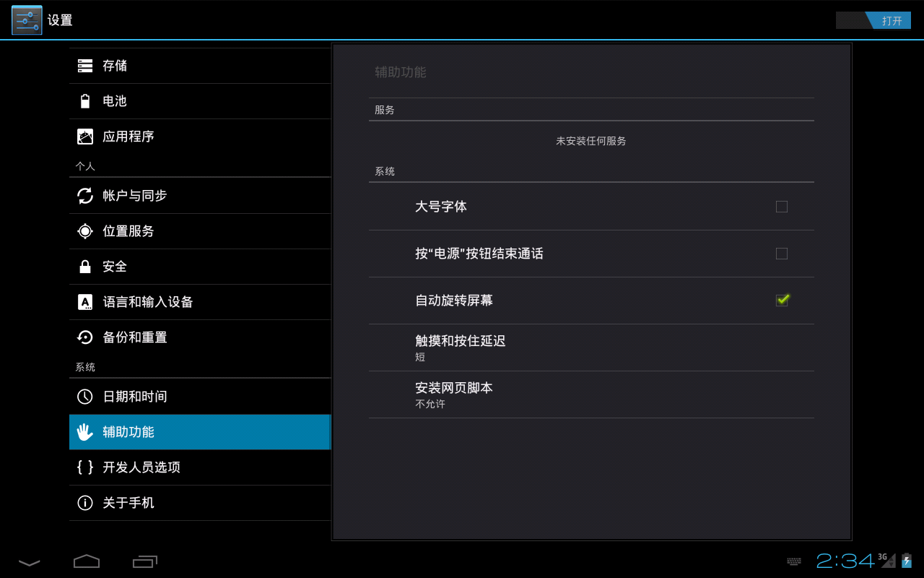The width and height of the screenshot is (924, 578).
Task: Open 触摸和按住延迟 setting
Action: [x=591, y=348]
